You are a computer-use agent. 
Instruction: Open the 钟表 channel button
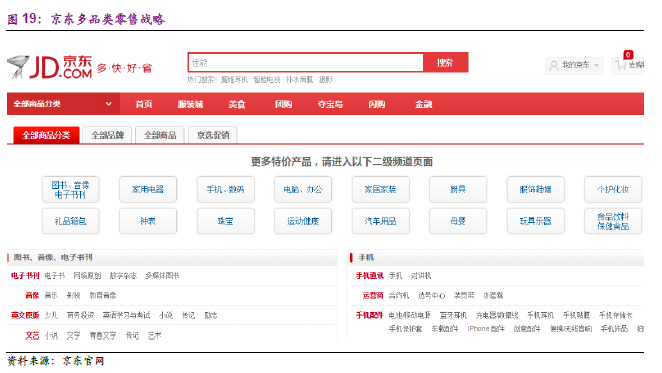click(148, 221)
